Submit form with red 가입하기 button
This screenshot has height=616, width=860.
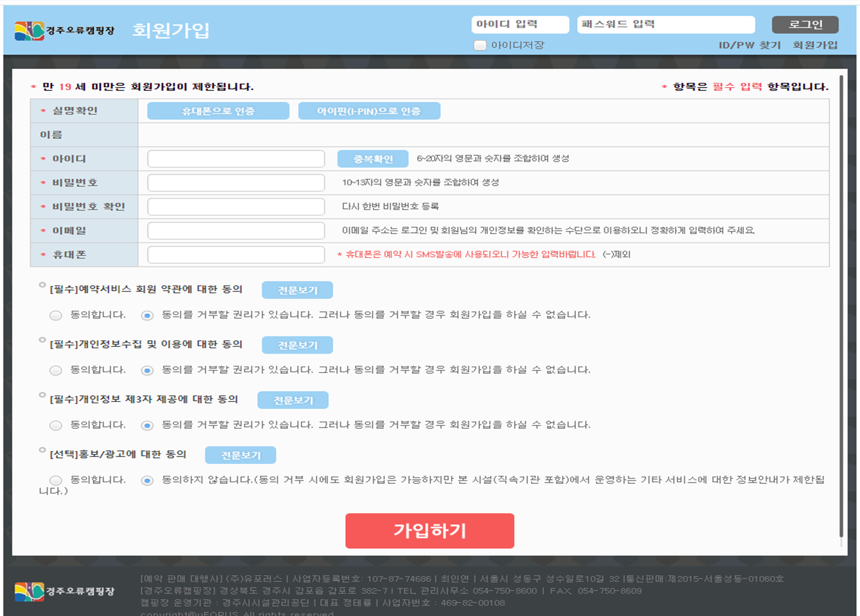429,531
